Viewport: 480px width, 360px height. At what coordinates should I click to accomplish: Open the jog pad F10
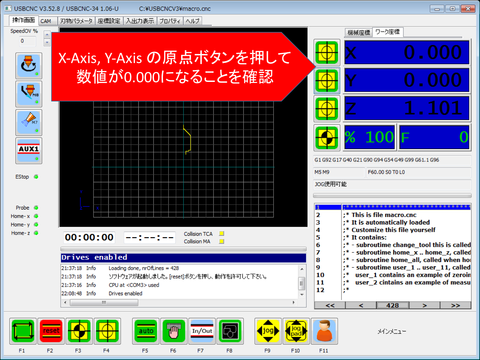(296, 331)
